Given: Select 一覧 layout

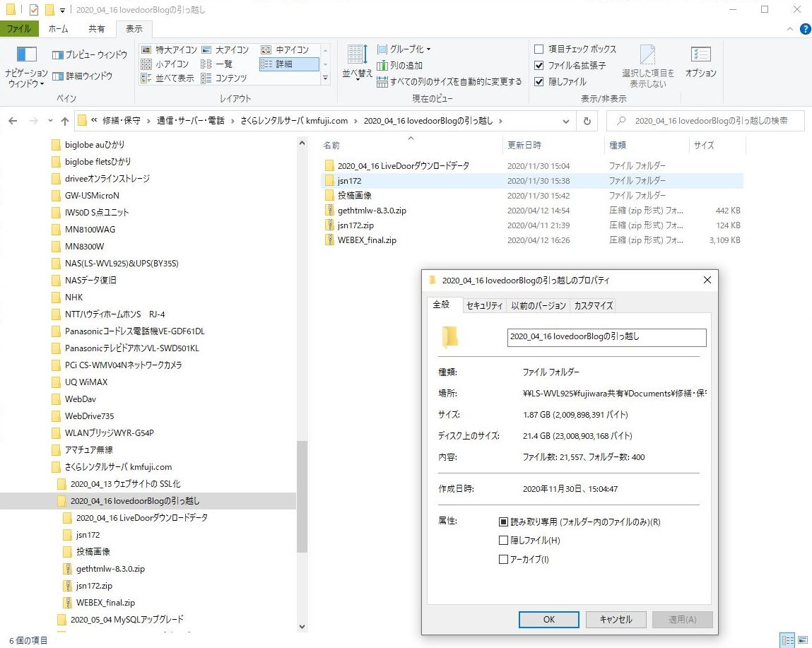Looking at the screenshot, I should (x=217, y=64).
